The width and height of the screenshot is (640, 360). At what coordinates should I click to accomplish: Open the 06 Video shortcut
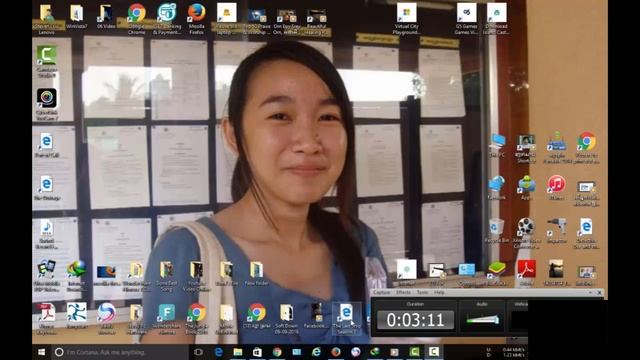pos(106,16)
